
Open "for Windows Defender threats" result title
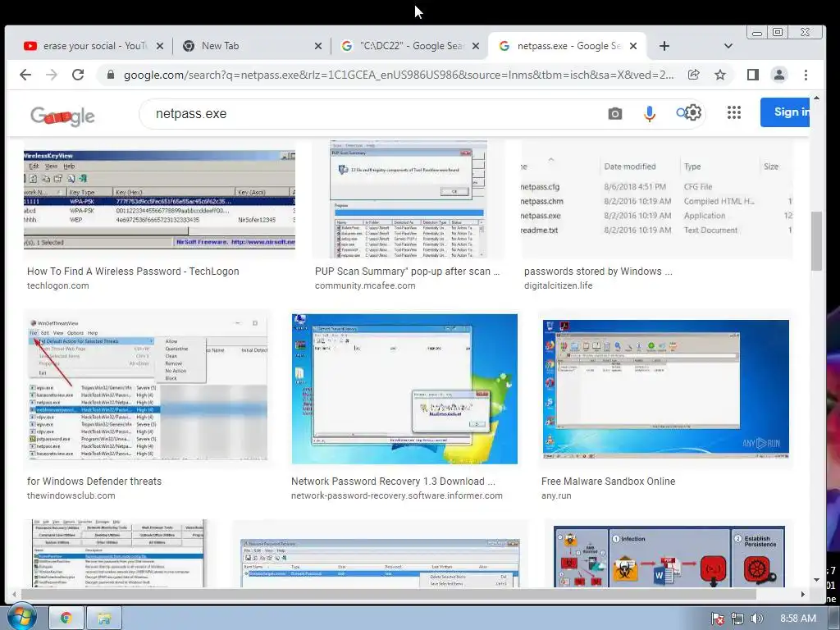pyautogui.click(x=94, y=481)
